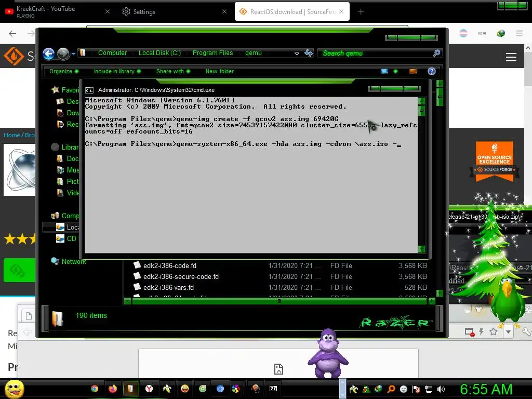Click the file list vertical scroll down arrow
The width and height of the screenshot is (532, 399).
pos(440,293)
